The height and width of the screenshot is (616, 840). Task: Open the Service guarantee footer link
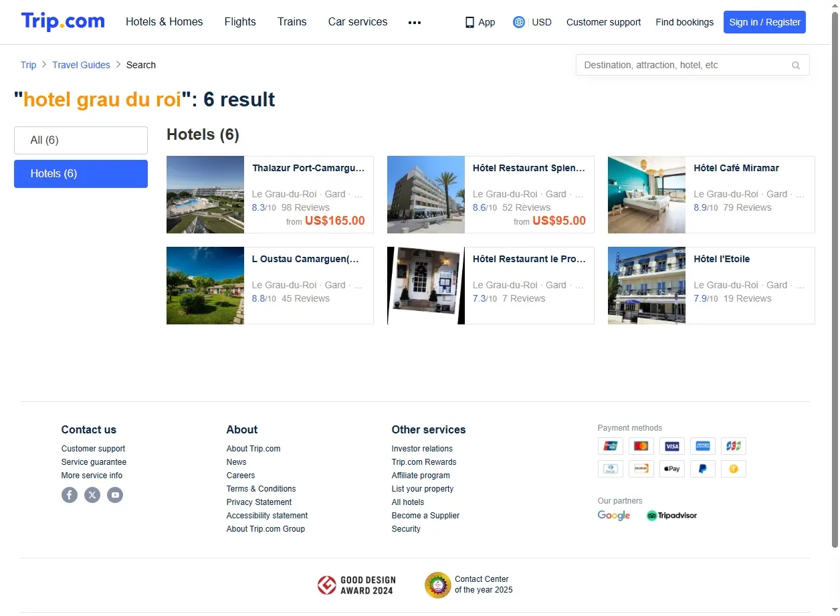(x=94, y=462)
